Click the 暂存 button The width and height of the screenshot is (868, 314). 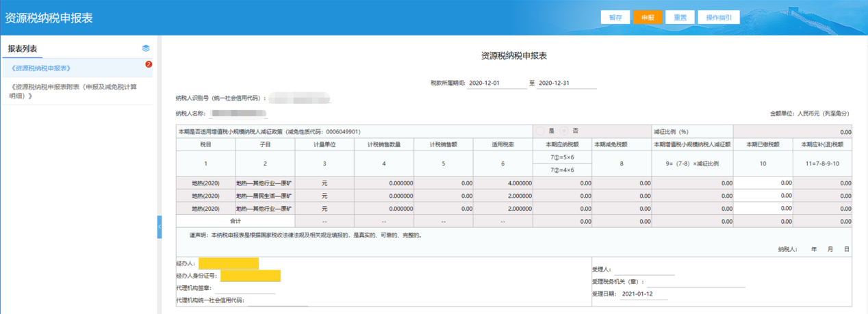tap(615, 18)
